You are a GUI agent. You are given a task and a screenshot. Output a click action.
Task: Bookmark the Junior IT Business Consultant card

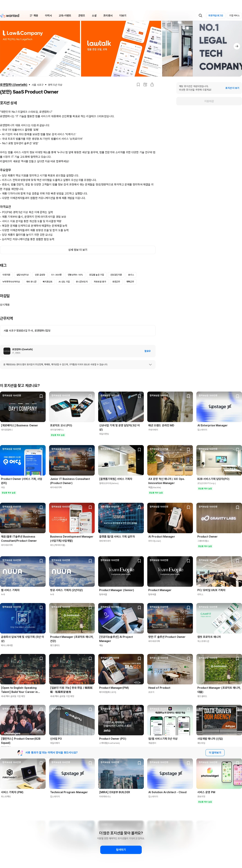coord(90,450)
